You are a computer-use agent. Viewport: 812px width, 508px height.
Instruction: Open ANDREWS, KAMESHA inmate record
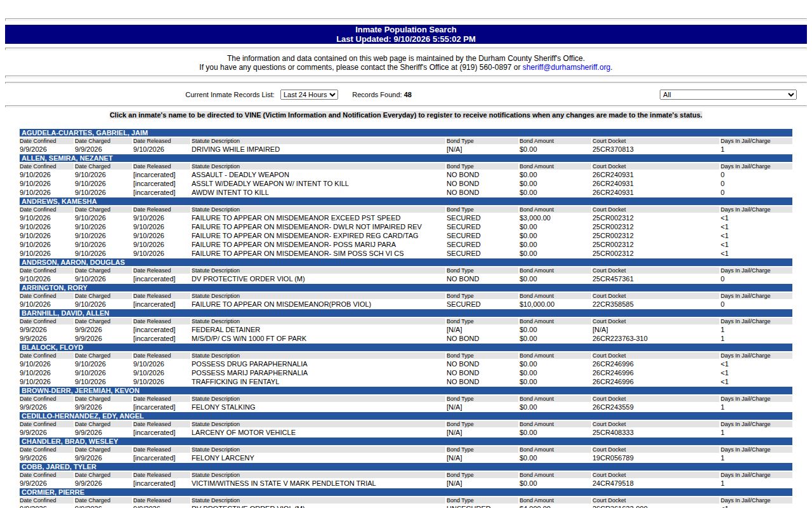[59, 201]
